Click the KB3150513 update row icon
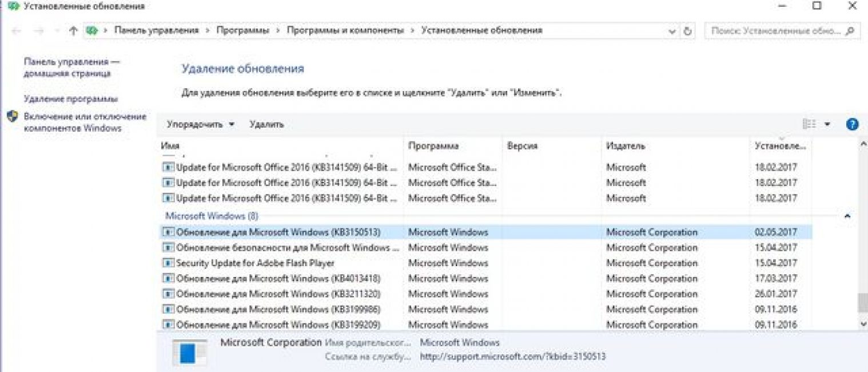The height and width of the screenshot is (372, 868). 168,232
